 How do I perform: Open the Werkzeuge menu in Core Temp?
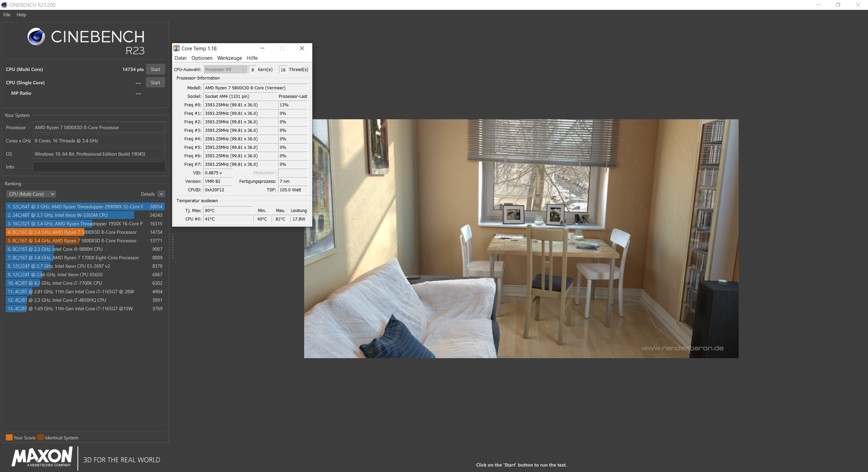[229, 58]
